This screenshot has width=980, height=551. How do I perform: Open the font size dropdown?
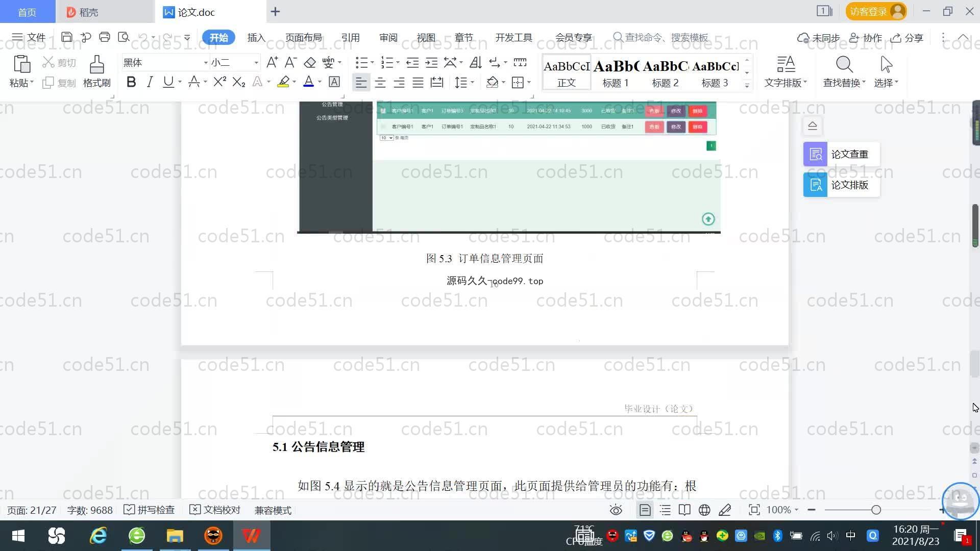point(256,63)
